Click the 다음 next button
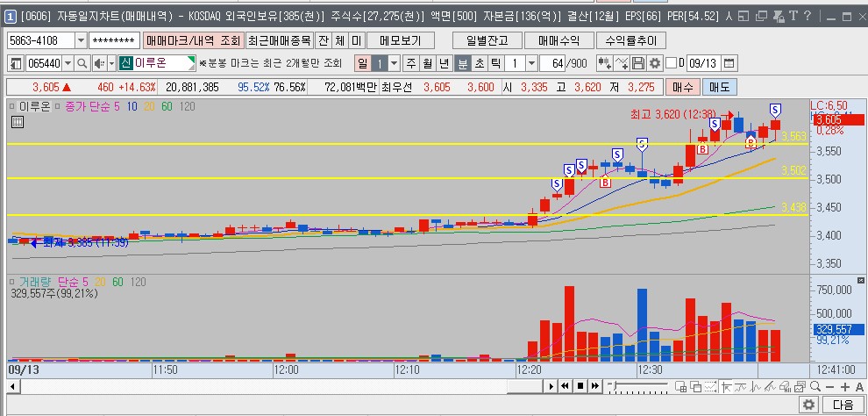868x416 pixels. pos(843,405)
